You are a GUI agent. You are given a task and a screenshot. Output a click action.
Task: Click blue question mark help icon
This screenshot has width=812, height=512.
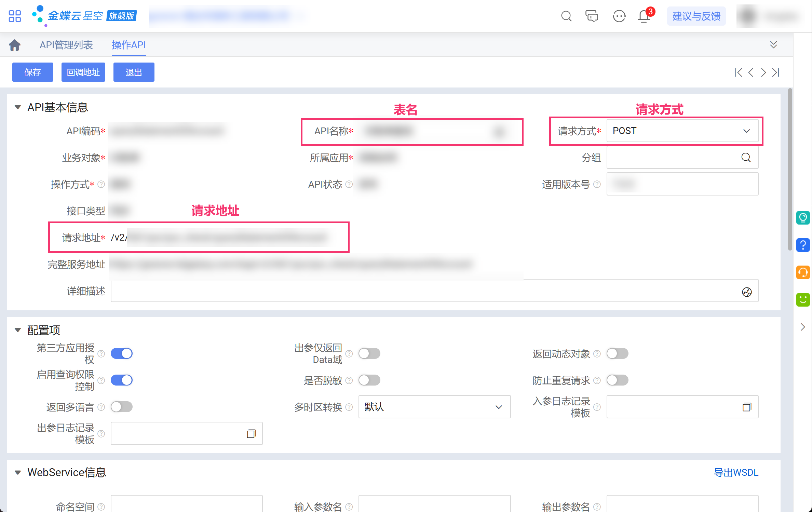[803, 245]
